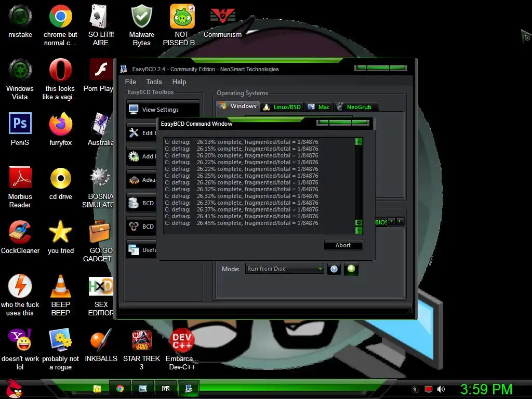
Task: Open the 'who the fuck uses this' icon
Action: (x=20, y=295)
